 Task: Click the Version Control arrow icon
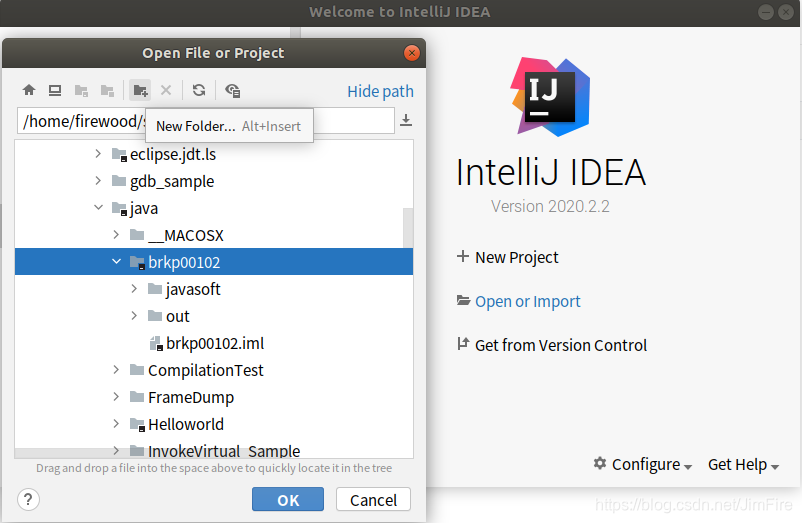pyautogui.click(x=463, y=344)
